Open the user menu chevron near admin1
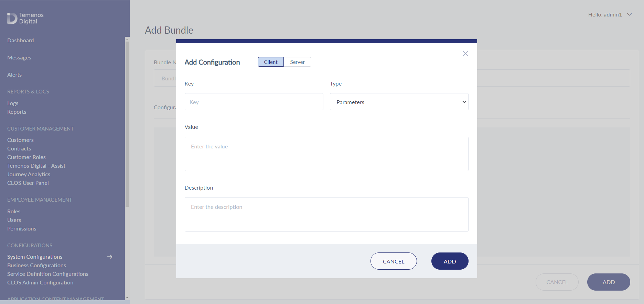This screenshot has width=644, height=304. 629,14
